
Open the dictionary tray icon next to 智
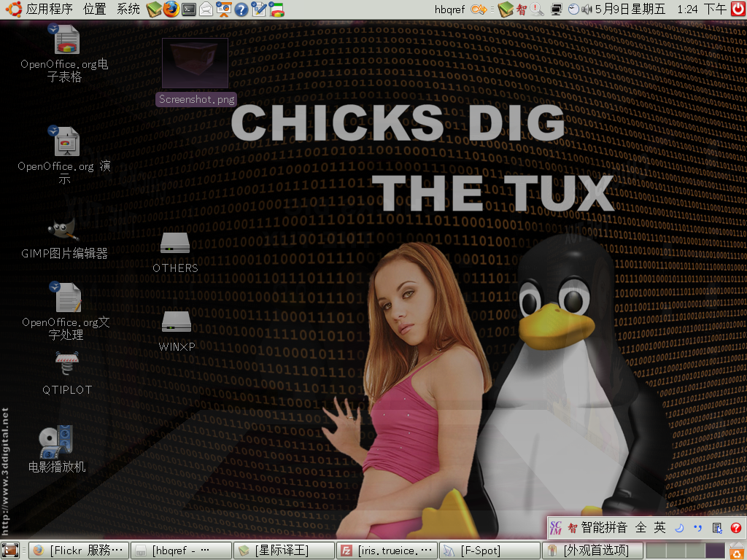[x=506, y=9]
